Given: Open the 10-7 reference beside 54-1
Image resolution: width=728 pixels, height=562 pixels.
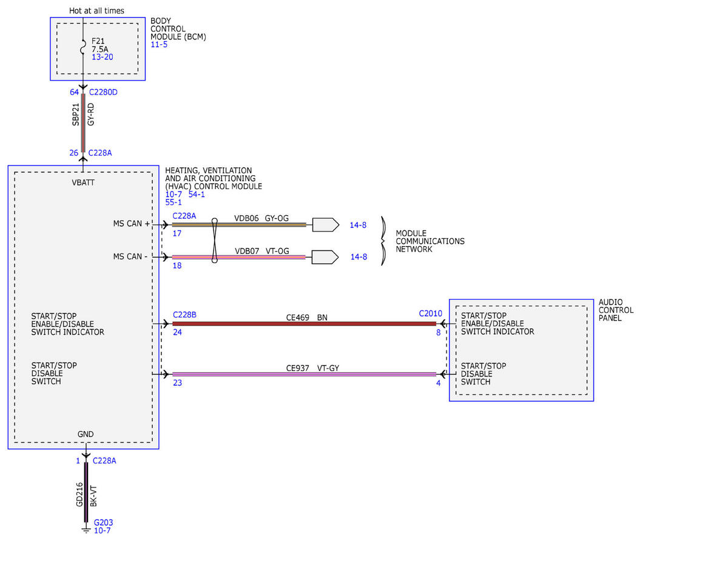Looking at the screenshot, I should 174,194.
